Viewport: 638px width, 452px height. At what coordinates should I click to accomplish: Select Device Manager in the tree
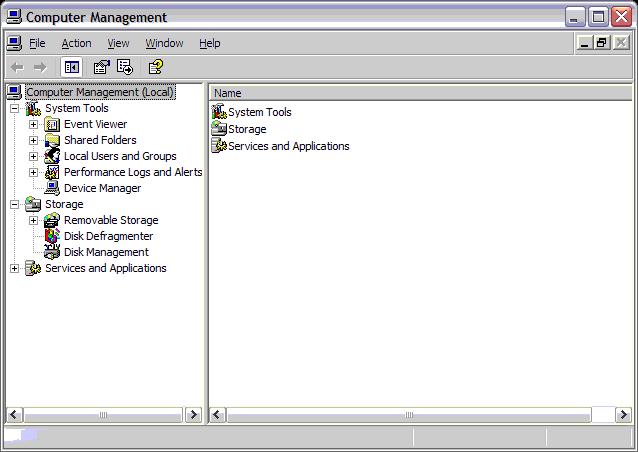tap(102, 188)
